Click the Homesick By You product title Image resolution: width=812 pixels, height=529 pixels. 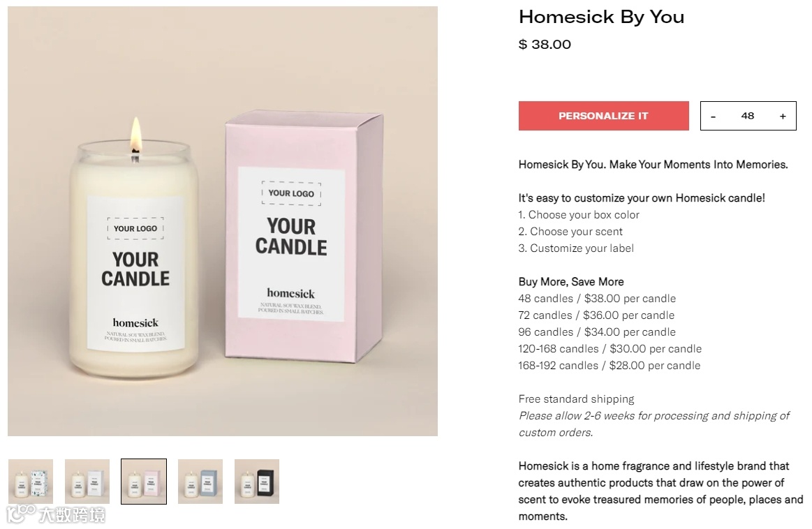coord(601,17)
